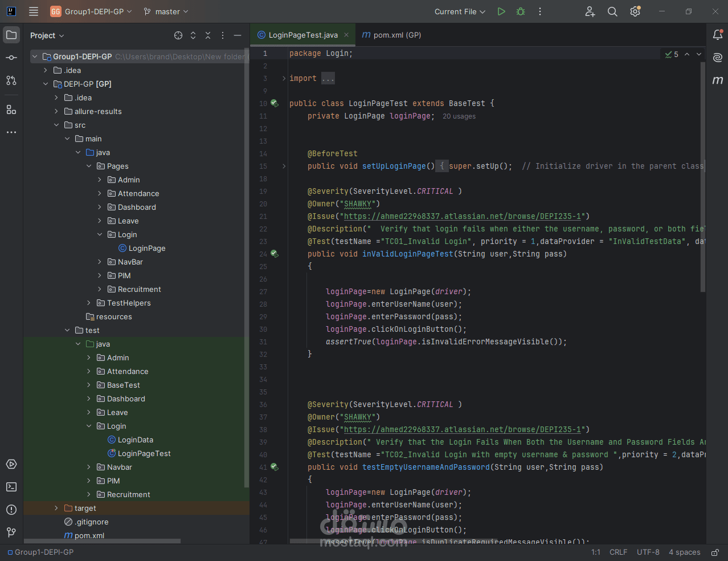Screen dimensions: 728x561
Task: Click the UTF-8 encoding in status bar
Action: tap(648, 552)
